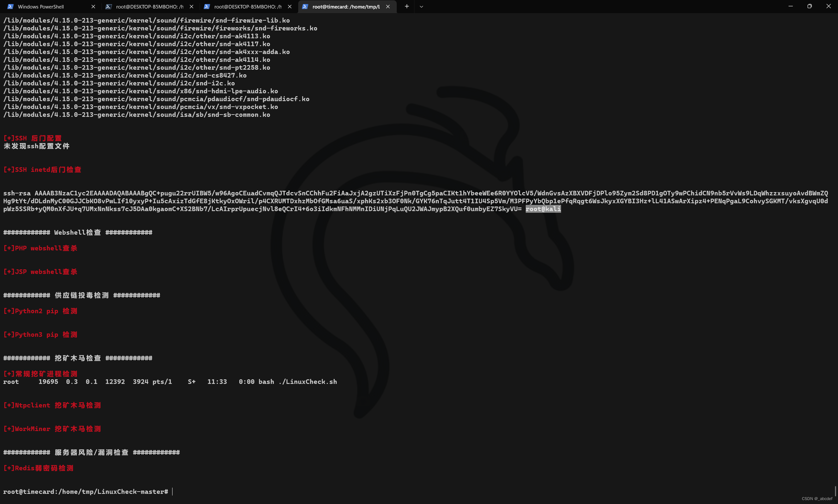Open root@DESKTOP-B5MBOHO tab next to Windows PowerShell

tap(150, 7)
